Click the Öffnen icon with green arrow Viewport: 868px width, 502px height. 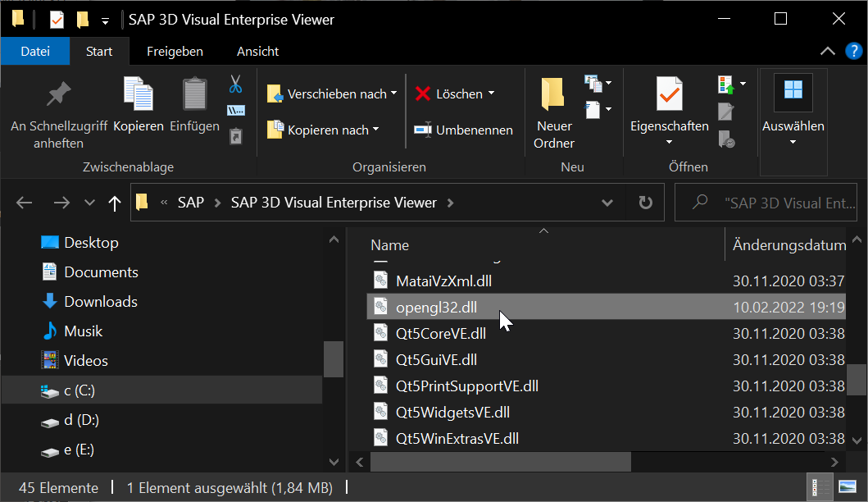[x=725, y=84]
